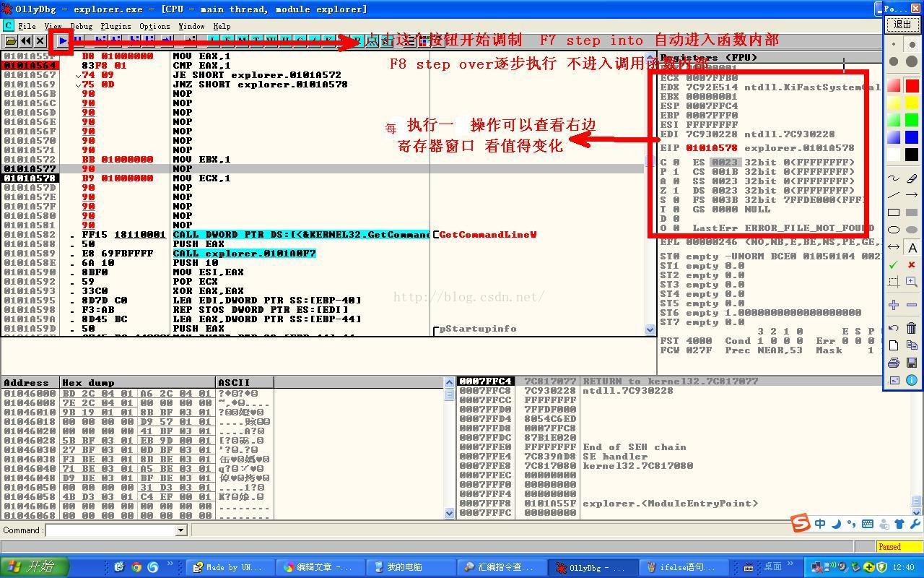Screen dimensions: 924x578
Task: Open the Plugins menu
Action: [115, 26]
